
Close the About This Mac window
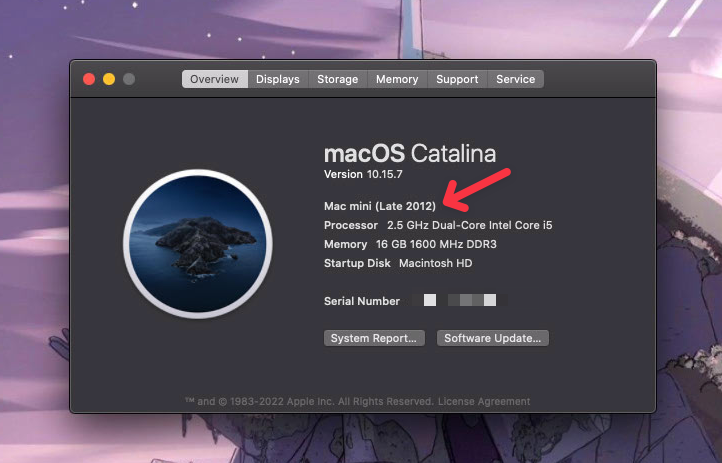click(x=89, y=79)
